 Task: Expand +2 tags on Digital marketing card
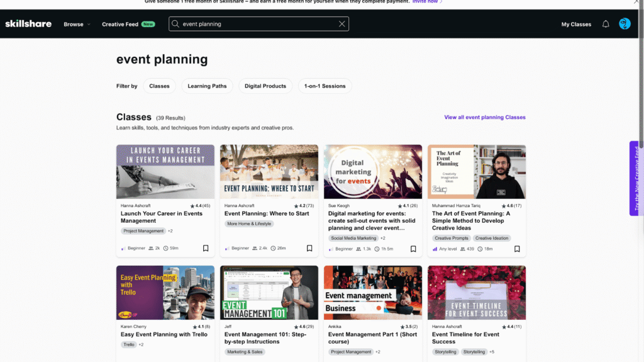coord(383,238)
